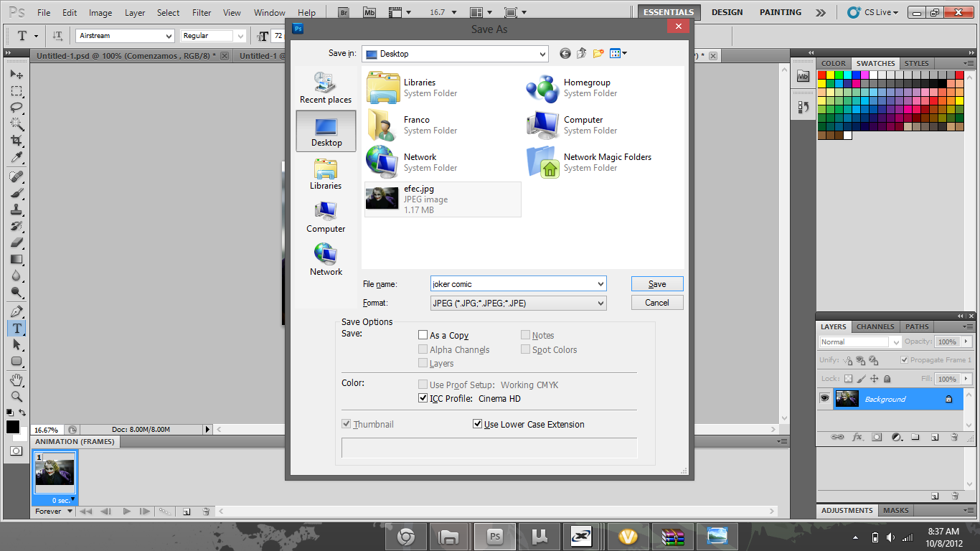The height and width of the screenshot is (551, 980).
Task: Open the Desktop shortcut in places bar
Action: click(x=326, y=131)
